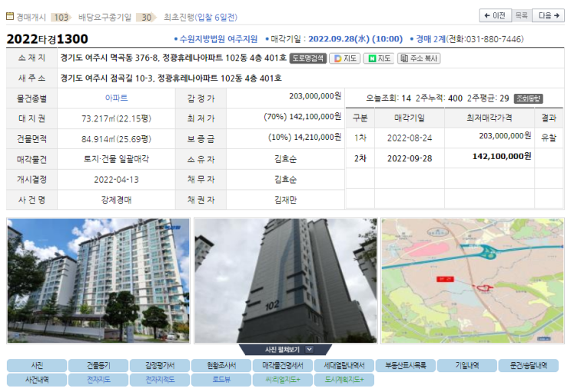Open the 전자지적도 tab
The height and width of the screenshot is (392, 571).
tap(160, 380)
